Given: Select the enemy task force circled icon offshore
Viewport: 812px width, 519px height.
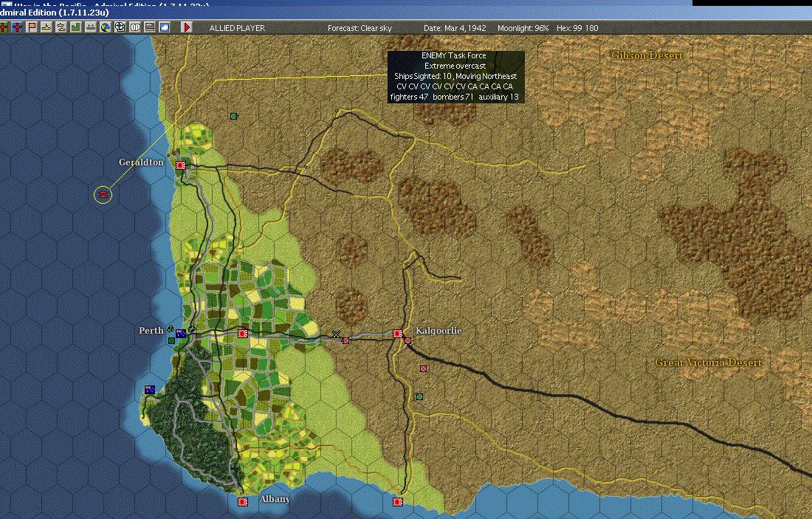Looking at the screenshot, I should [x=103, y=195].
